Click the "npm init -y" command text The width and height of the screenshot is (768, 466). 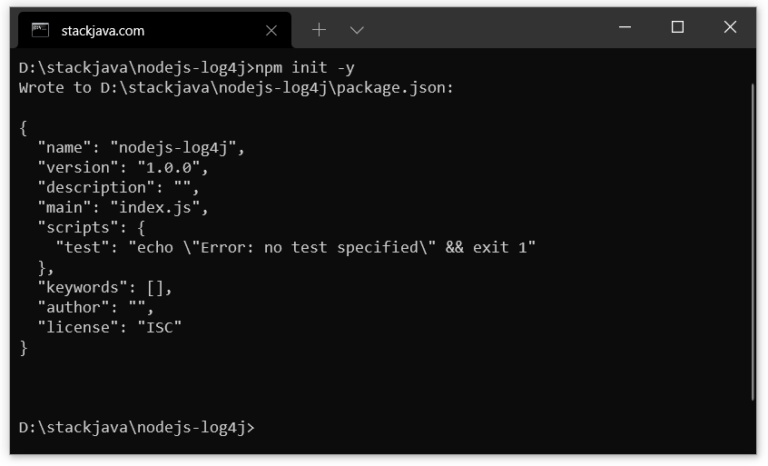coord(305,68)
